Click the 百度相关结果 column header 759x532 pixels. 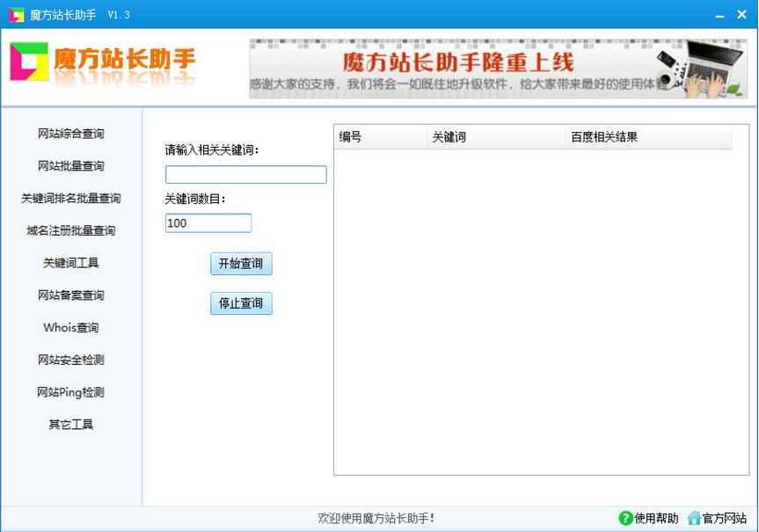point(649,137)
